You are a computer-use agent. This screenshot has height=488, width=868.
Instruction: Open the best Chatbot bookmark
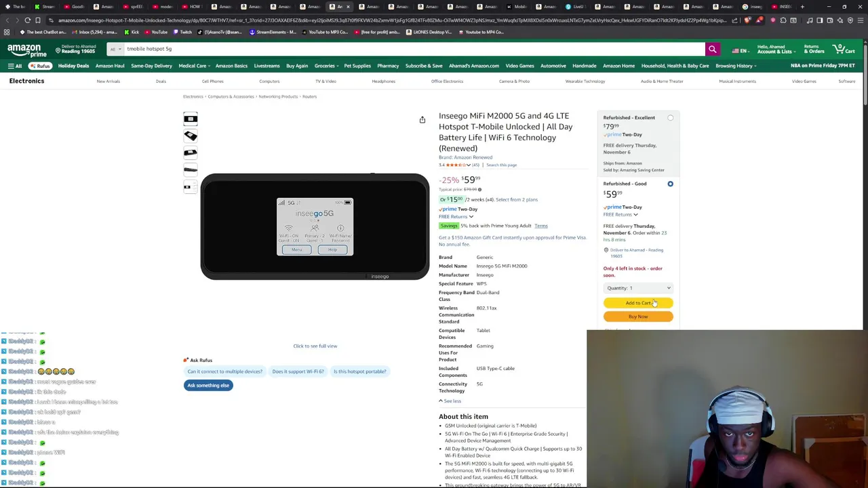coord(43,32)
